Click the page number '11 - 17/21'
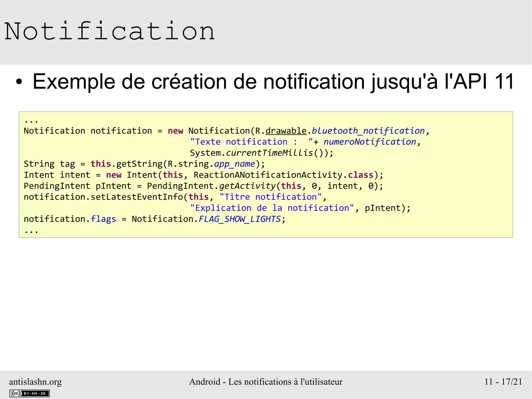Image resolution: width=532 pixels, height=399 pixels. [503, 382]
